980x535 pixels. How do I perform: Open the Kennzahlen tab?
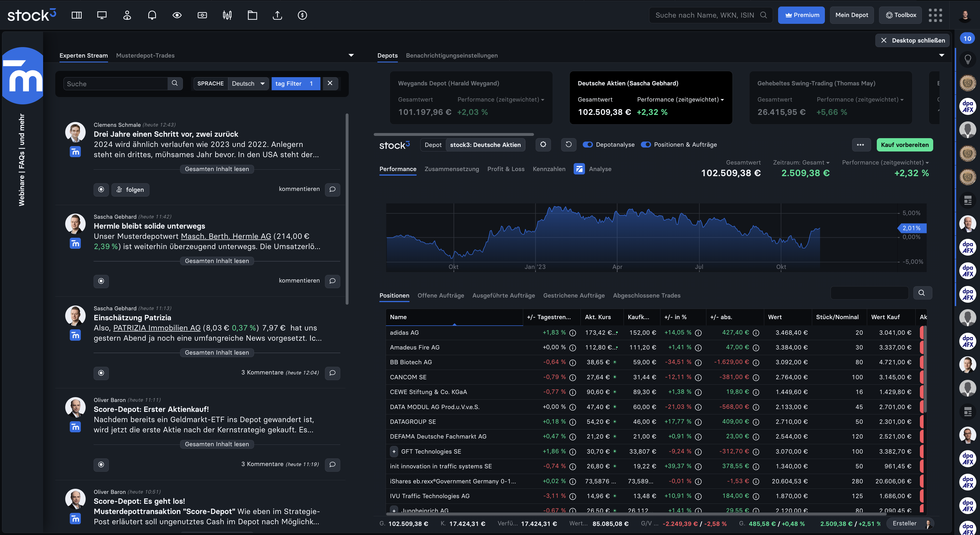(549, 169)
